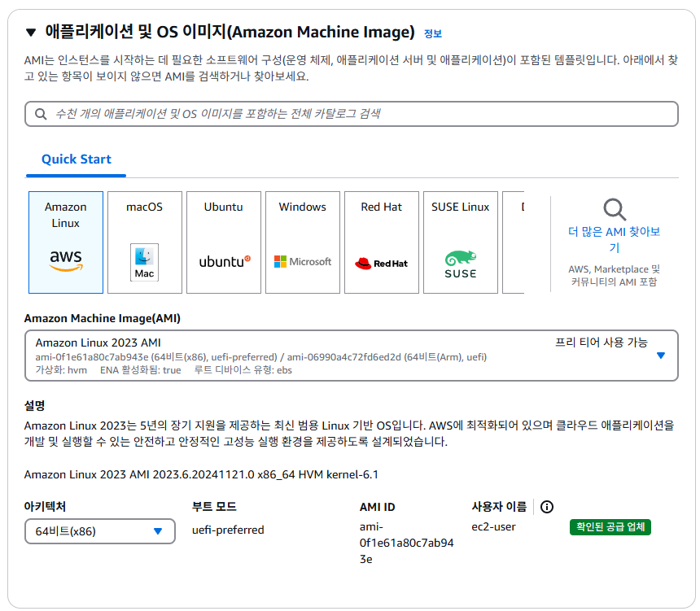Click the 설명 heading

coord(34,406)
